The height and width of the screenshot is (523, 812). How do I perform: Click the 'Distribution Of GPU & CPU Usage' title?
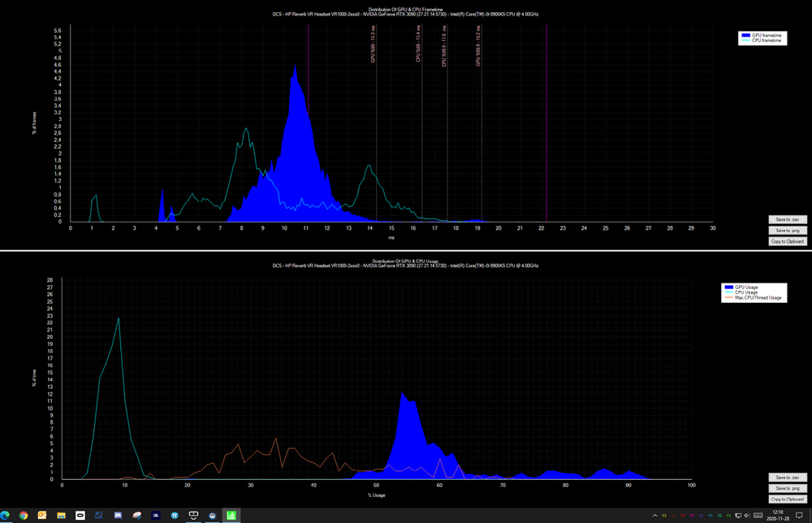405,261
